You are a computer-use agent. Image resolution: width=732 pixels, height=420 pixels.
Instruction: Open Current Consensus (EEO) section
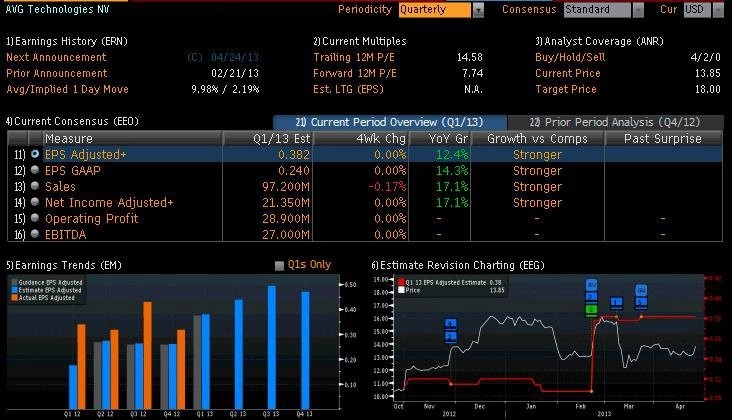click(x=72, y=121)
